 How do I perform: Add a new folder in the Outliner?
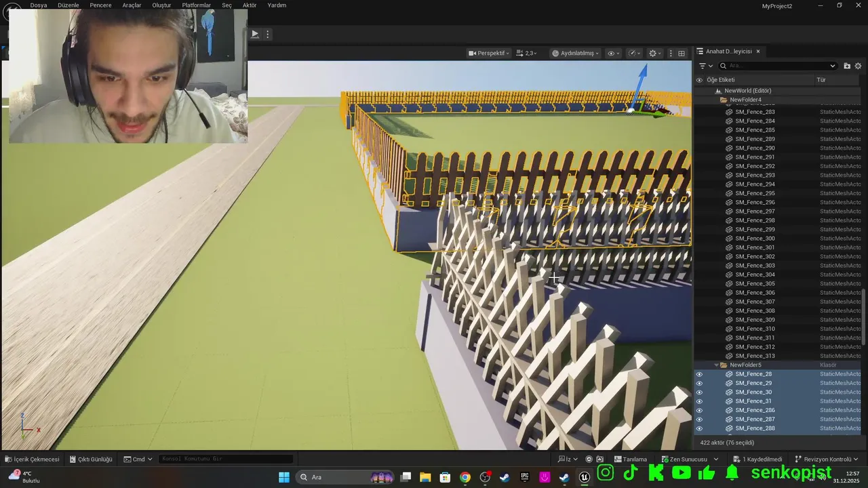(x=847, y=66)
